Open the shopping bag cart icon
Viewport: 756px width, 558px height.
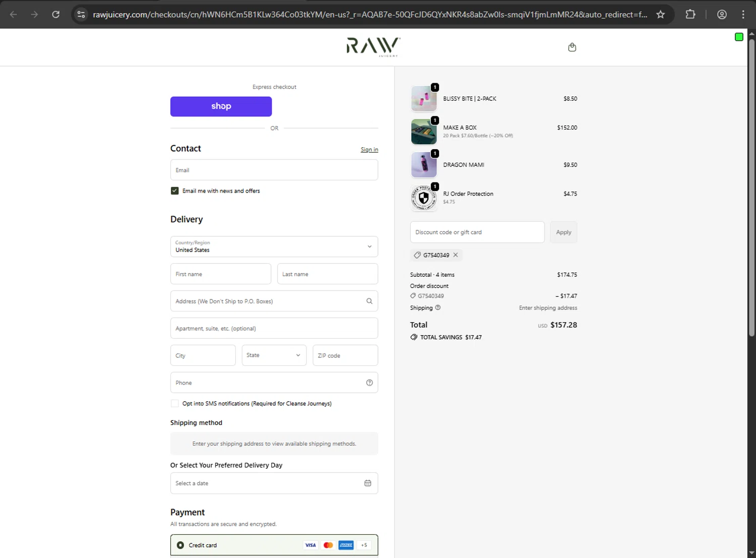coord(572,47)
